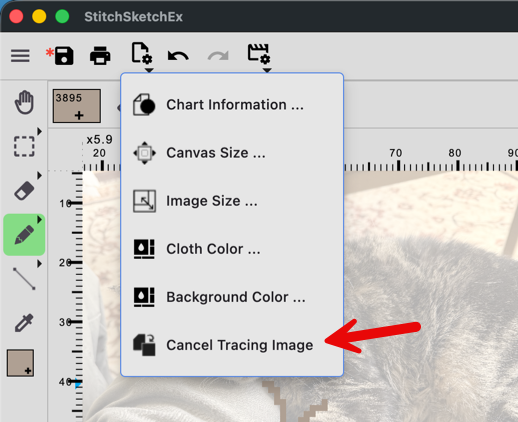Select the Eyedropper color picker tool
518x422 pixels.
click(24, 323)
